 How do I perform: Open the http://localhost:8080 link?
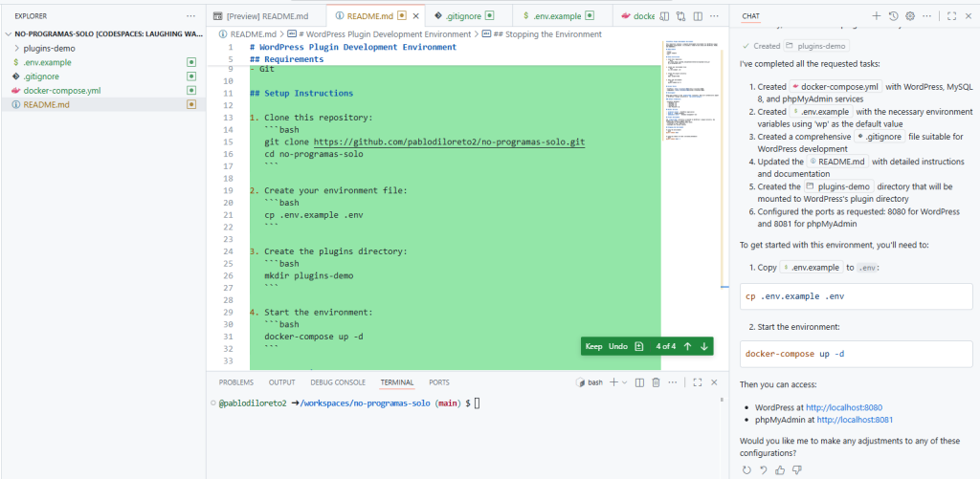pos(843,406)
